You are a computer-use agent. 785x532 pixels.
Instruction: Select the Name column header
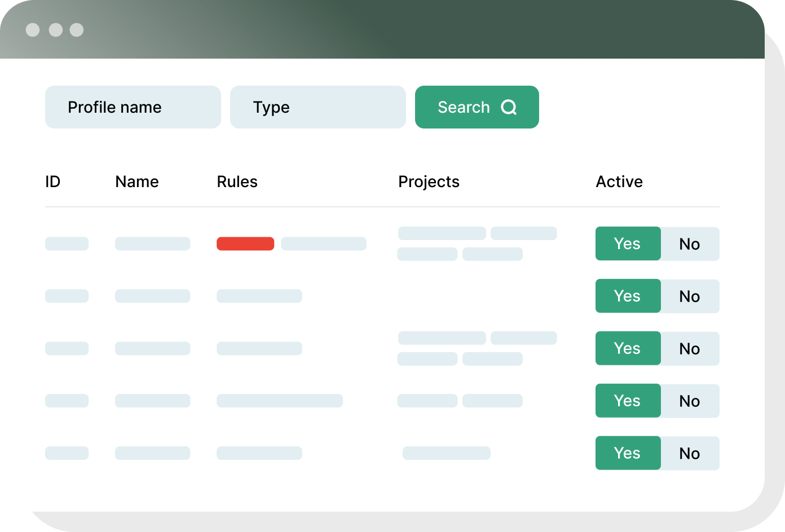[137, 181]
